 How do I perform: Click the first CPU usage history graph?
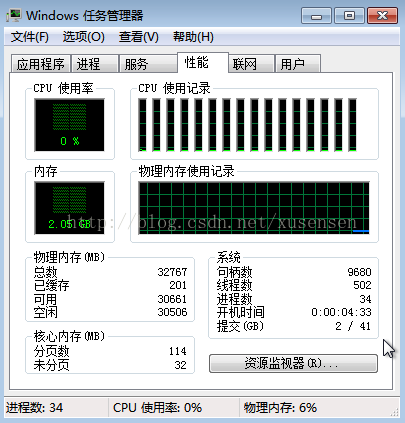pyautogui.click(x=142, y=125)
